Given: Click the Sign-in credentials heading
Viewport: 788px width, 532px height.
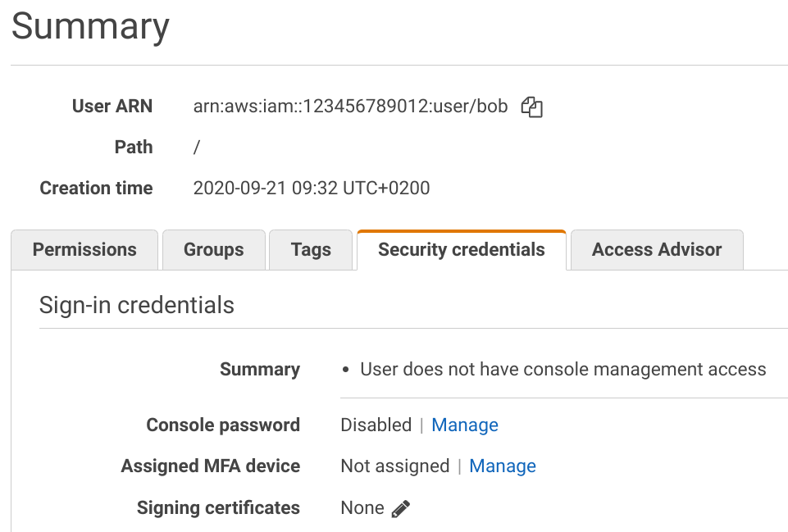Looking at the screenshot, I should 137,305.
